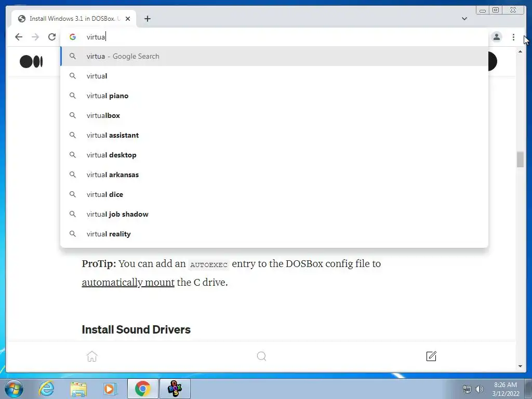Click in the address bar containing "virtua"
Image resolution: width=532 pixels, height=399 pixels.
click(274, 37)
